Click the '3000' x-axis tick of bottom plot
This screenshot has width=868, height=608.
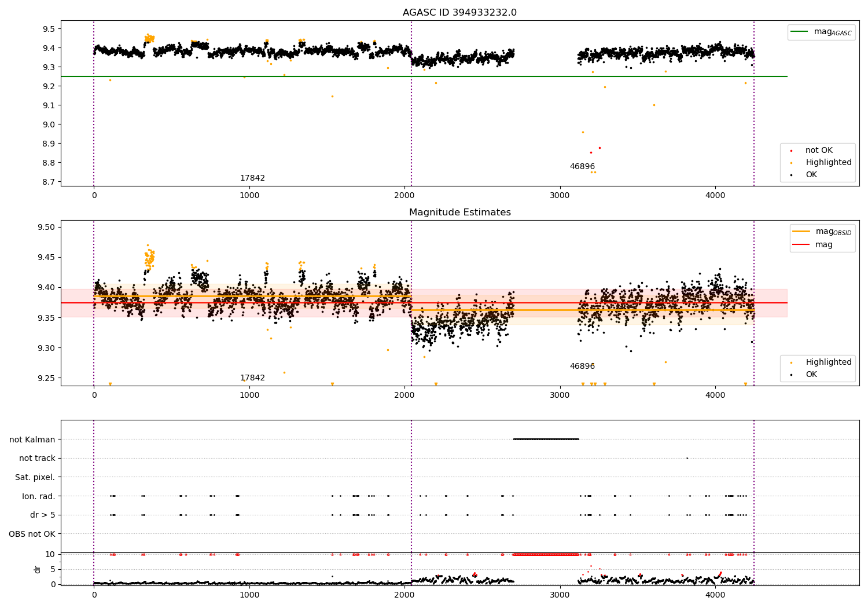click(560, 595)
